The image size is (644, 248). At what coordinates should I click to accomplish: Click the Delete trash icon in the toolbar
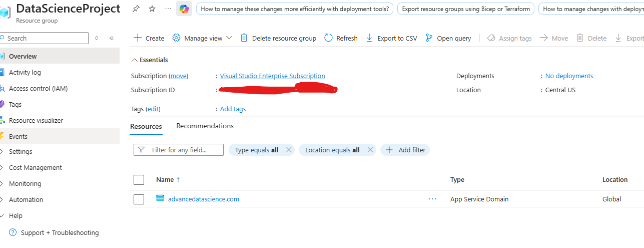580,38
